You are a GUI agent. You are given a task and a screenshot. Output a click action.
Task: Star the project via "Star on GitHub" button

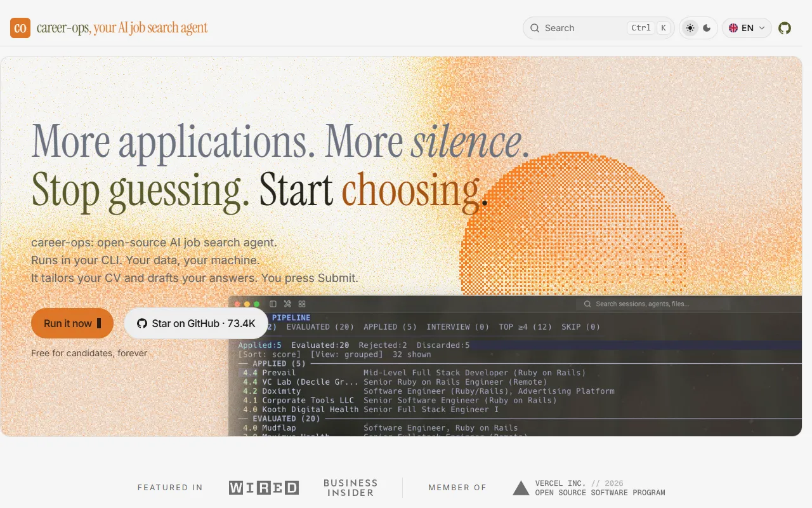196,323
